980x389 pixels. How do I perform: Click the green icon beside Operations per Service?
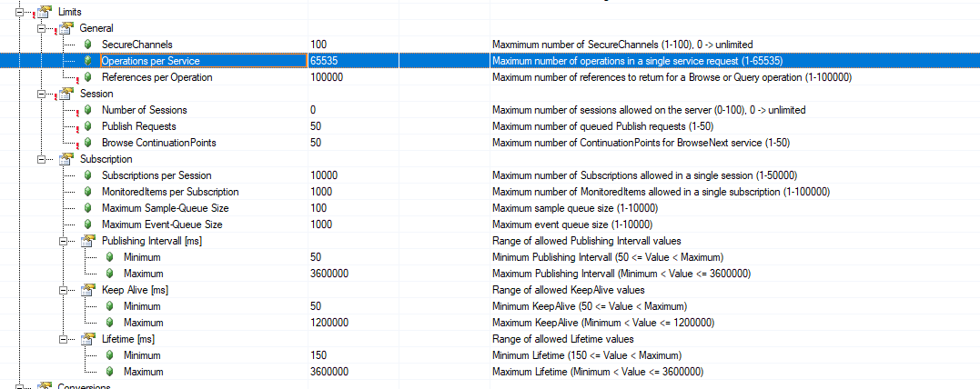tap(88, 61)
